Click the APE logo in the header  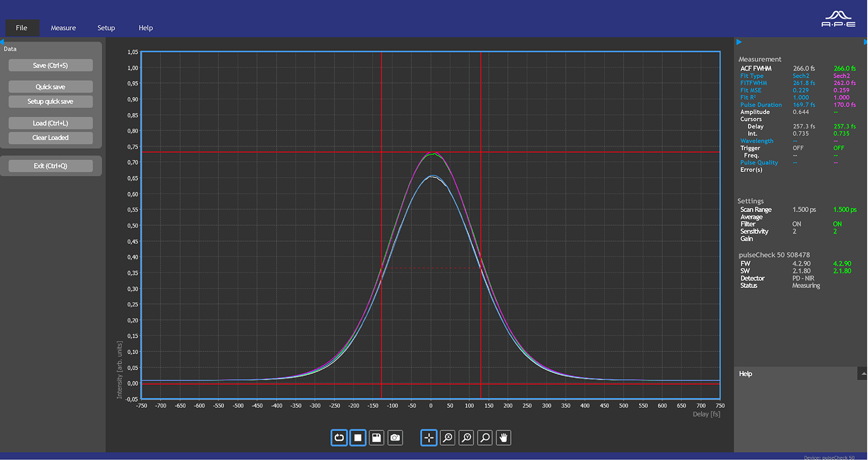coord(838,19)
